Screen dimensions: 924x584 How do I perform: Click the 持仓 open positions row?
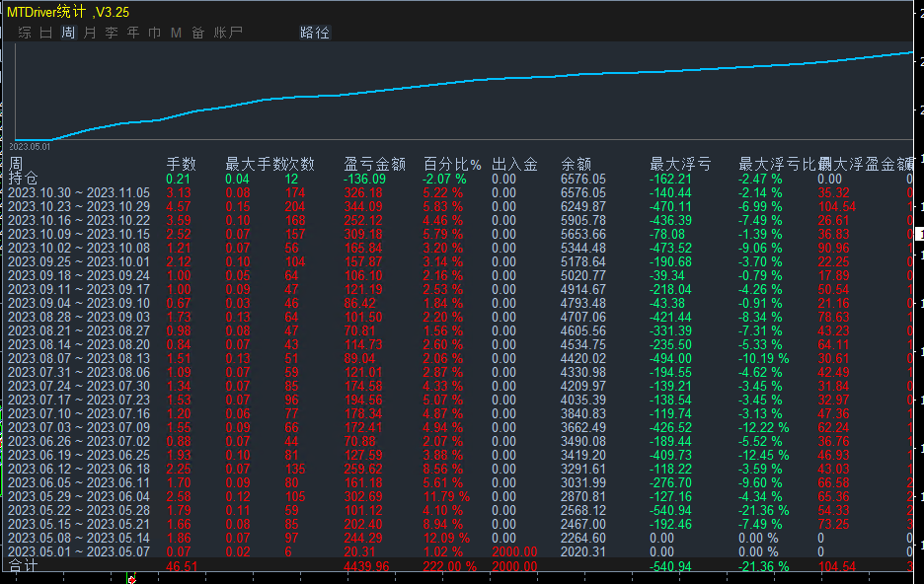[x=24, y=179]
